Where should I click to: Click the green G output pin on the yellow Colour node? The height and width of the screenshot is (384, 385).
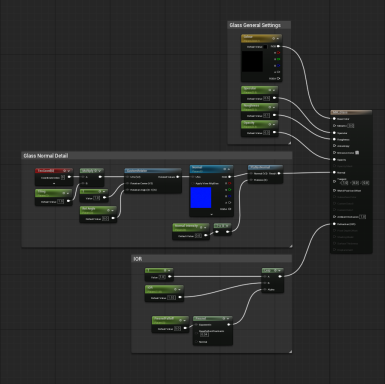click(x=278, y=59)
